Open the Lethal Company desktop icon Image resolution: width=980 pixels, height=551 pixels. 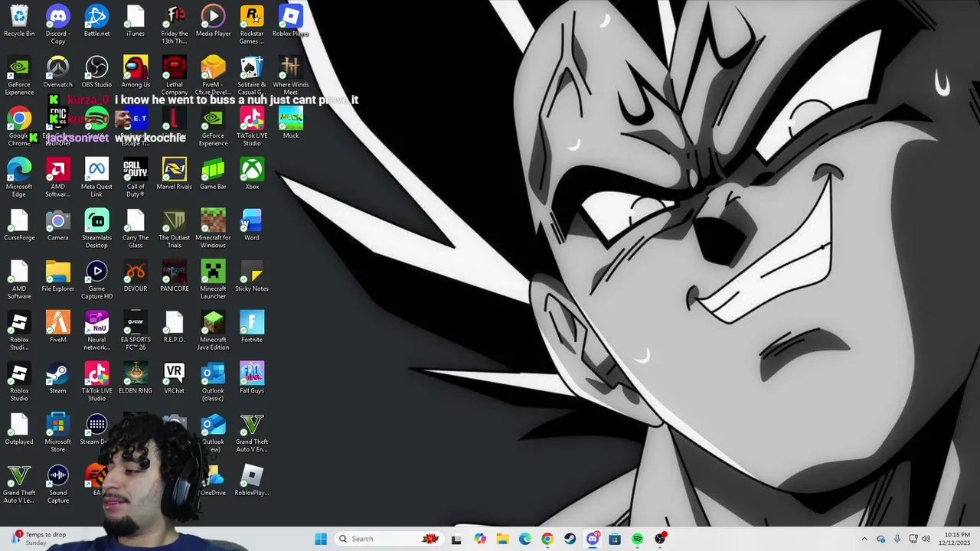pyautogui.click(x=175, y=76)
